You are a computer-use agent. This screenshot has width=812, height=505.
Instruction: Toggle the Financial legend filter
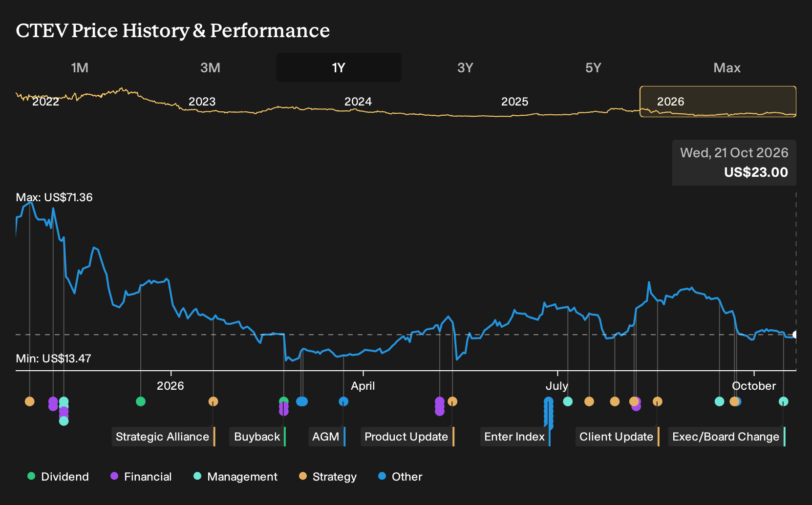click(x=141, y=476)
